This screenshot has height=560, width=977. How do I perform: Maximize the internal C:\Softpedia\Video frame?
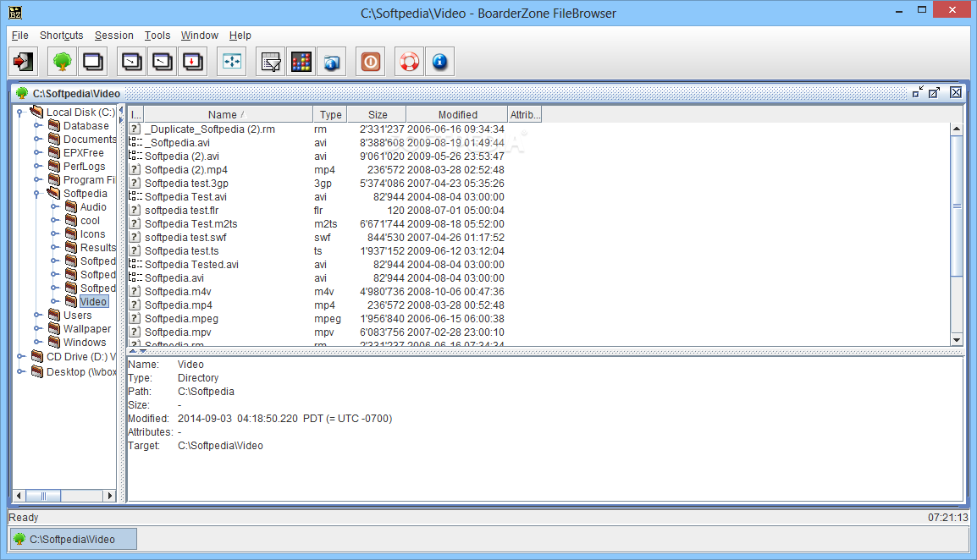[x=934, y=93]
